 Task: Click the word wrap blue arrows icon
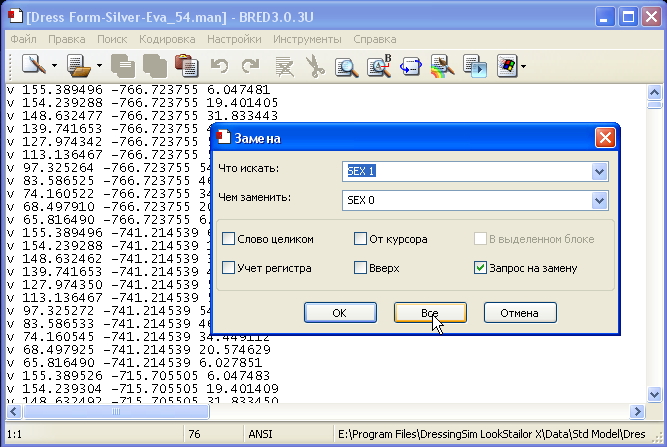point(410,67)
